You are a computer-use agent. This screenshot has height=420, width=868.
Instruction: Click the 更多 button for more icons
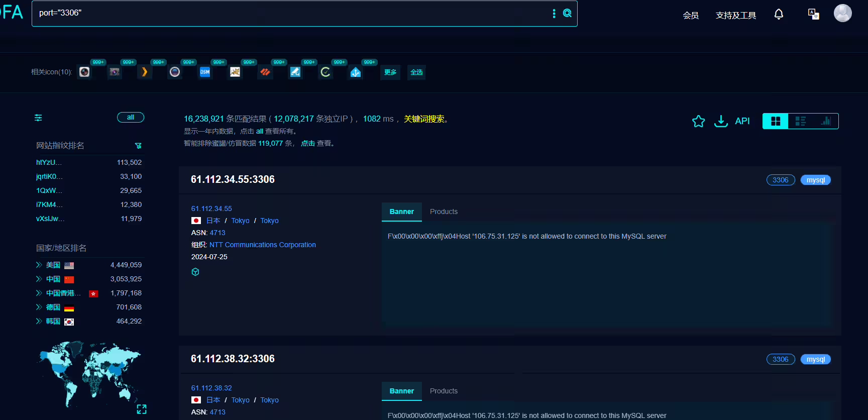tap(390, 72)
